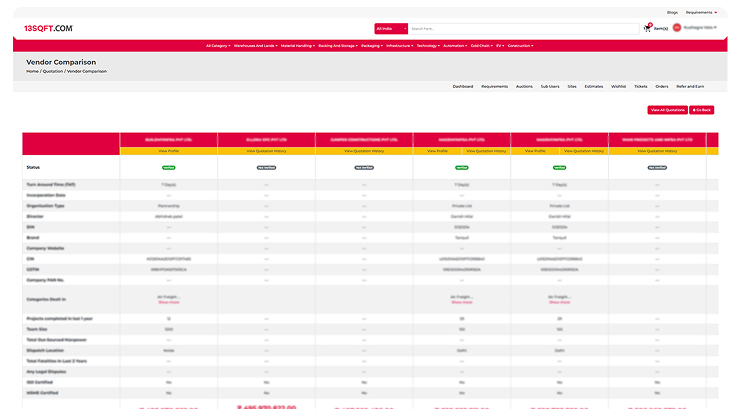Click the 'ISO Certified' row label
The image size is (740, 416).
(39, 382)
